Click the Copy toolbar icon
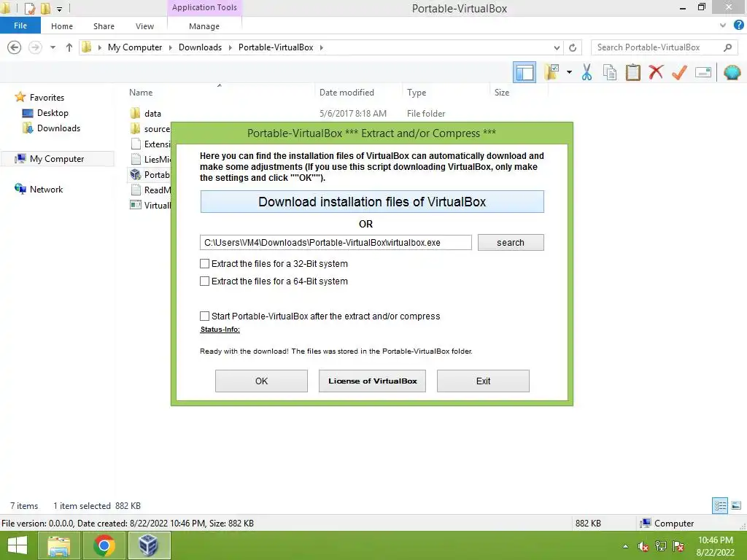The image size is (747, 560). [609, 72]
